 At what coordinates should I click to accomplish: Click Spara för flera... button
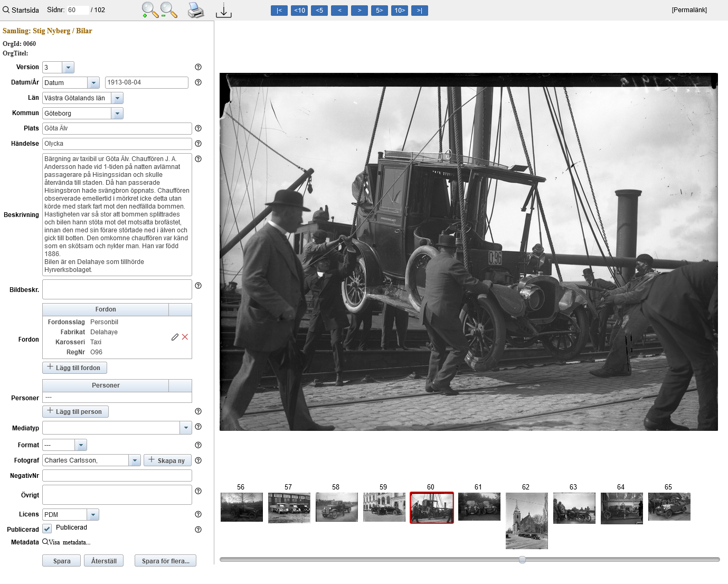click(x=165, y=561)
